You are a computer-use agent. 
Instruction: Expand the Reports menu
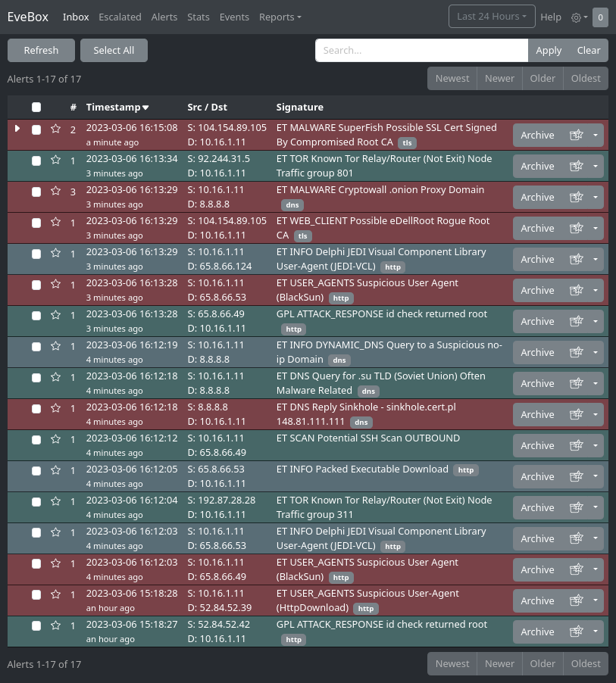point(280,17)
